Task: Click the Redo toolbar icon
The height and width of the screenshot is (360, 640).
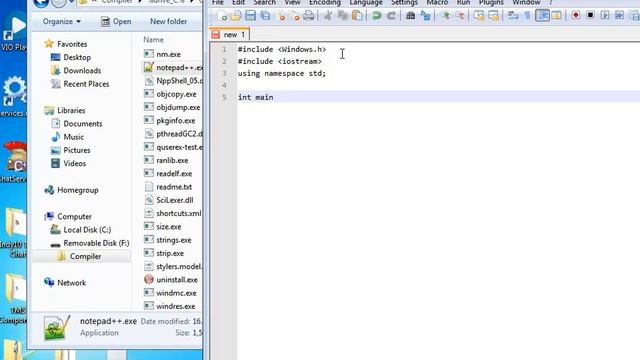Action: pyautogui.click(x=391, y=16)
